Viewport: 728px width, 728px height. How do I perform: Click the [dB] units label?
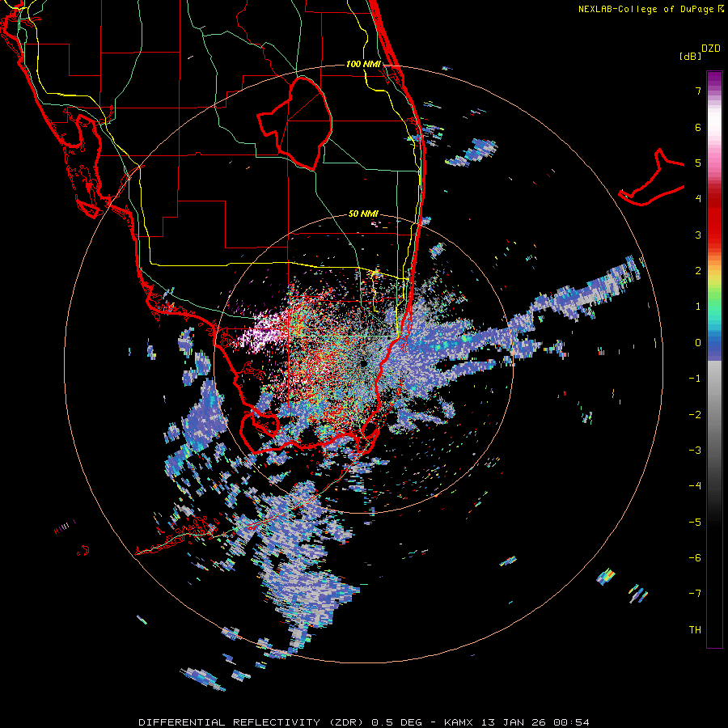(x=690, y=56)
